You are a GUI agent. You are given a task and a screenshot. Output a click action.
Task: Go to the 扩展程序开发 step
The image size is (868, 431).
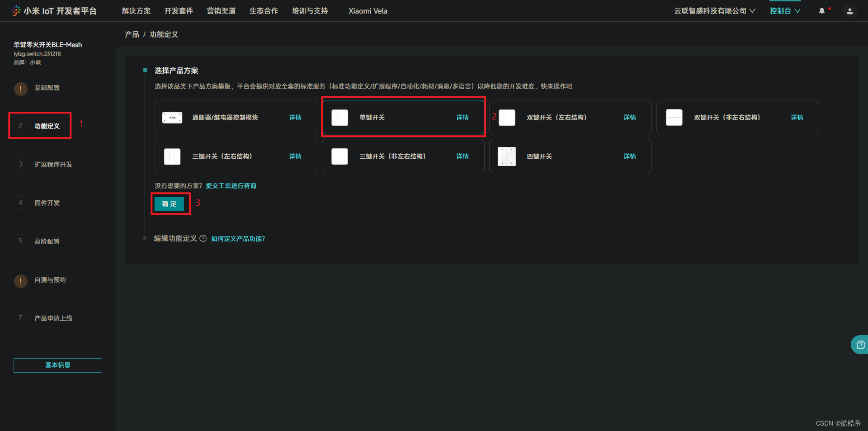coord(53,165)
